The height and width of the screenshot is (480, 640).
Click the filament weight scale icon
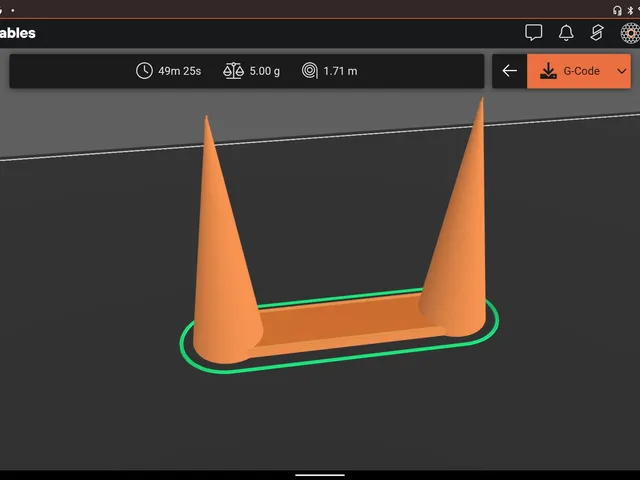coord(233,71)
